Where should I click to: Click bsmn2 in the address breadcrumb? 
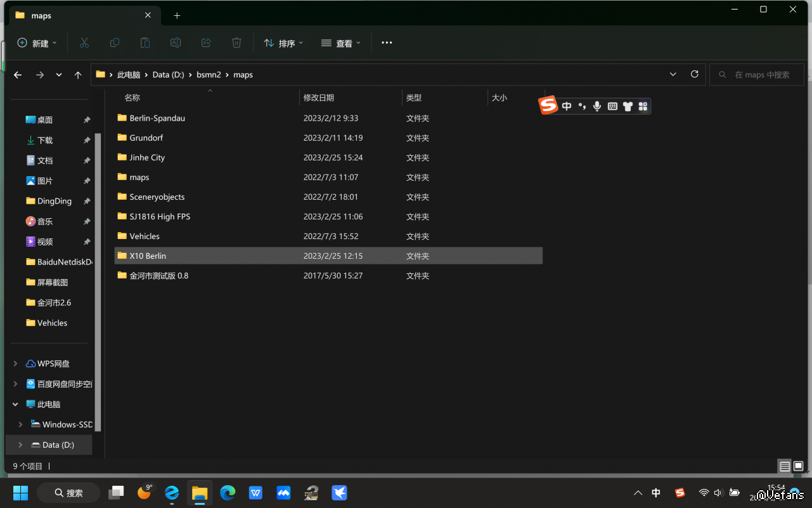[209, 75]
